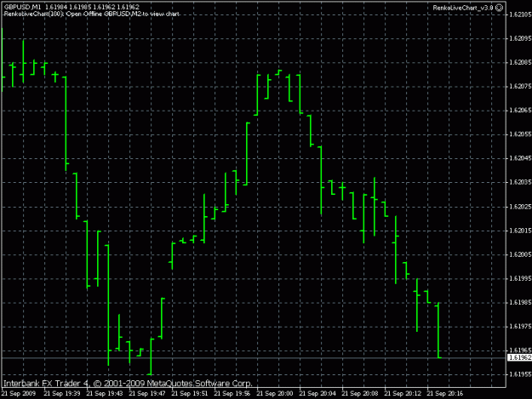The image size is (532, 399).
Task: Click price axis label 1.62025
Action: click(520, 207)
